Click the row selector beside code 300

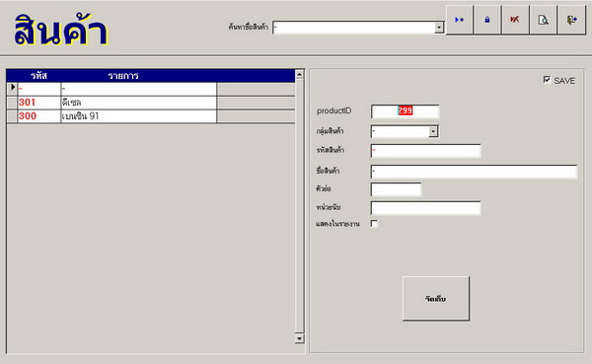13,116
